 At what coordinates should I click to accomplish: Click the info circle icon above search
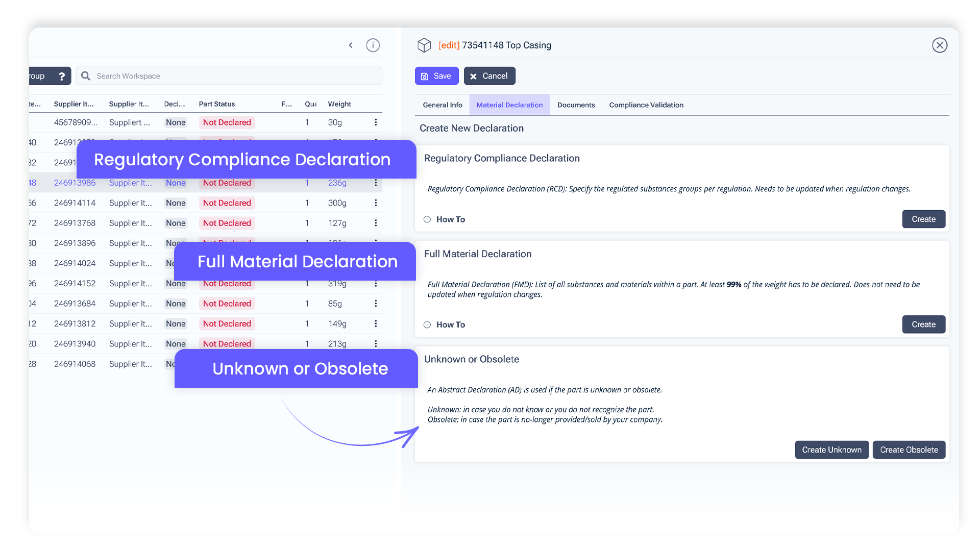(373, 45)
